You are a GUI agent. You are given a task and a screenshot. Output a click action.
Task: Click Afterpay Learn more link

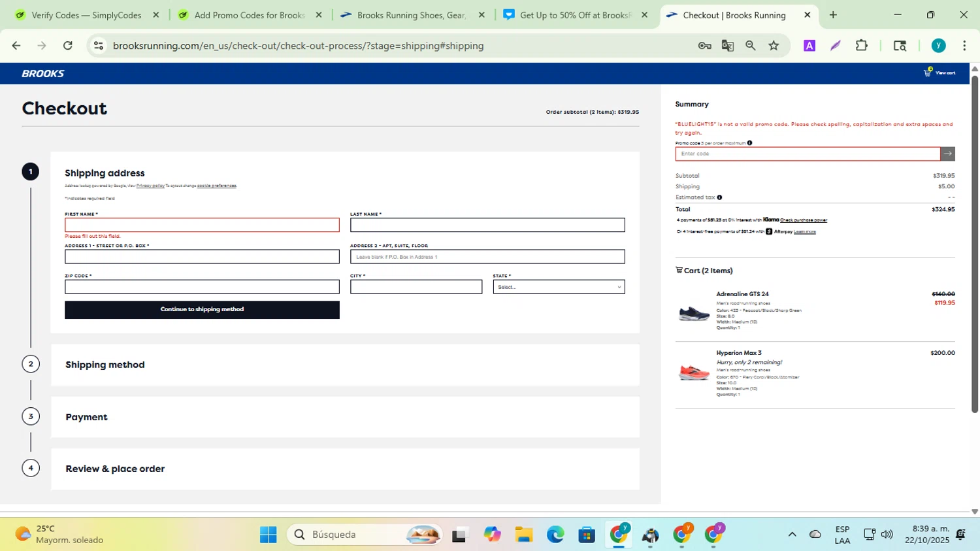(x=804, y=231)
